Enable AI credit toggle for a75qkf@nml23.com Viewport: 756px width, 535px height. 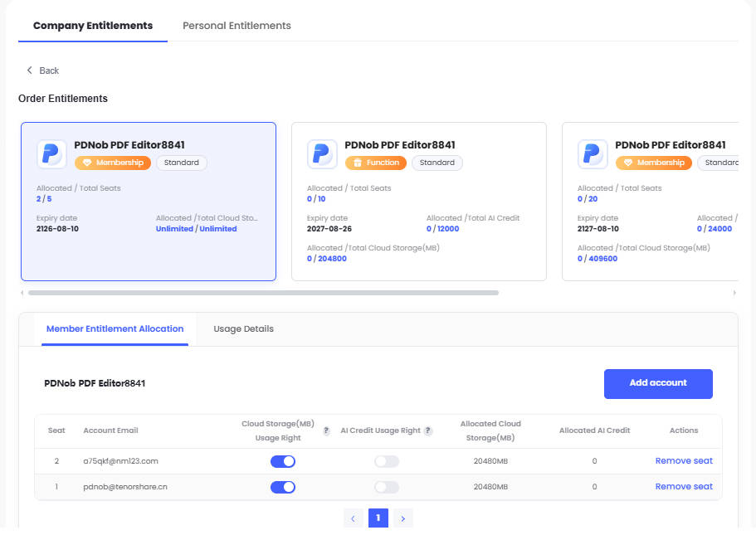pos(387,461)
